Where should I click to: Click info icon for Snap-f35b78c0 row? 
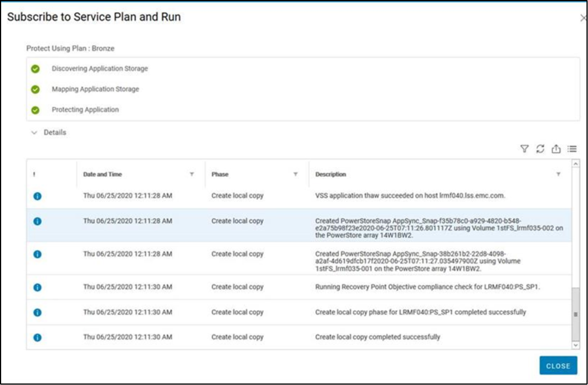click(37, 222)
